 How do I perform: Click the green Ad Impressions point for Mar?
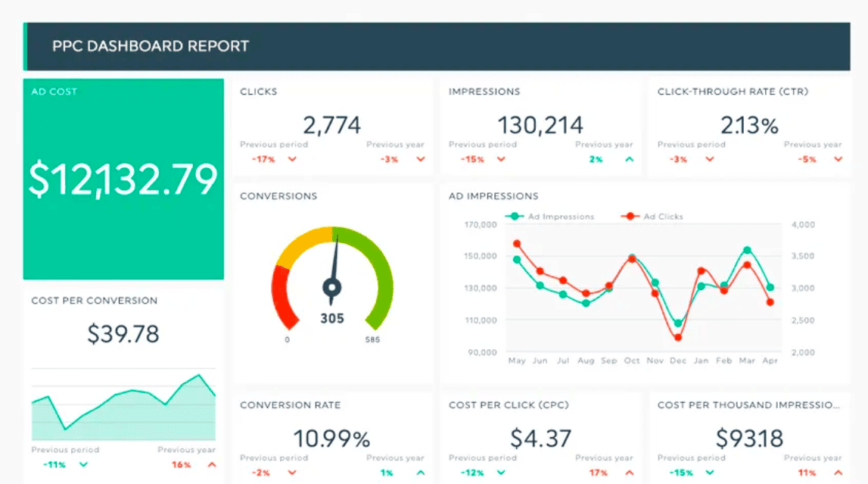(747, 250)
